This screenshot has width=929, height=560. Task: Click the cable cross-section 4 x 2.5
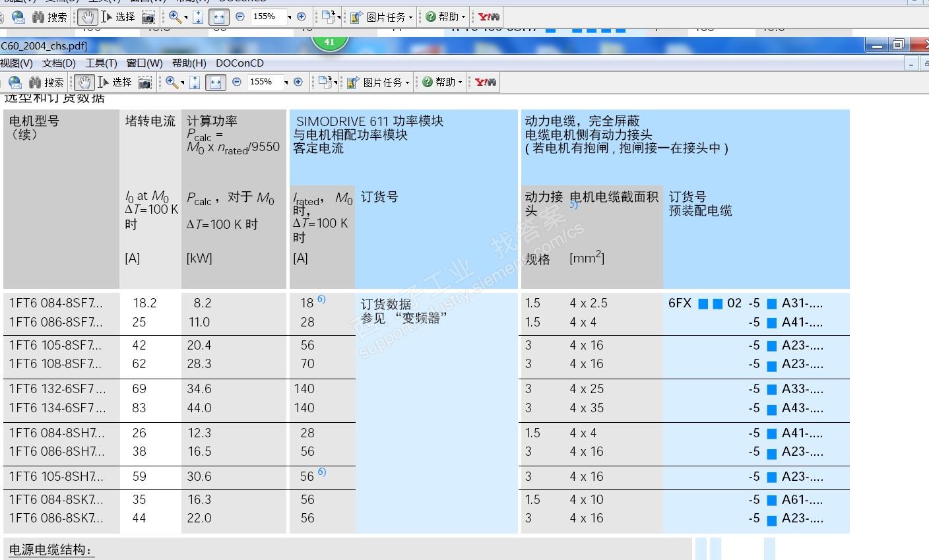(589, 303)
